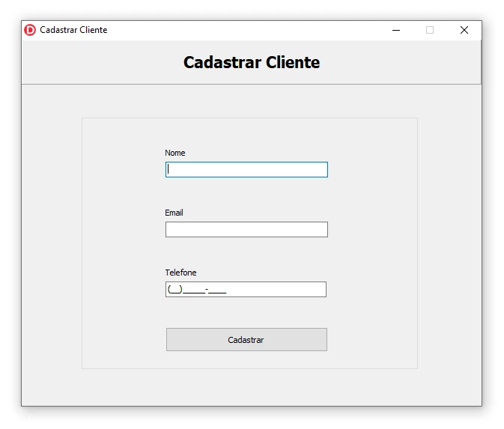Click the Nome label
Screen dimensions: 504x429
pos(174,153)
